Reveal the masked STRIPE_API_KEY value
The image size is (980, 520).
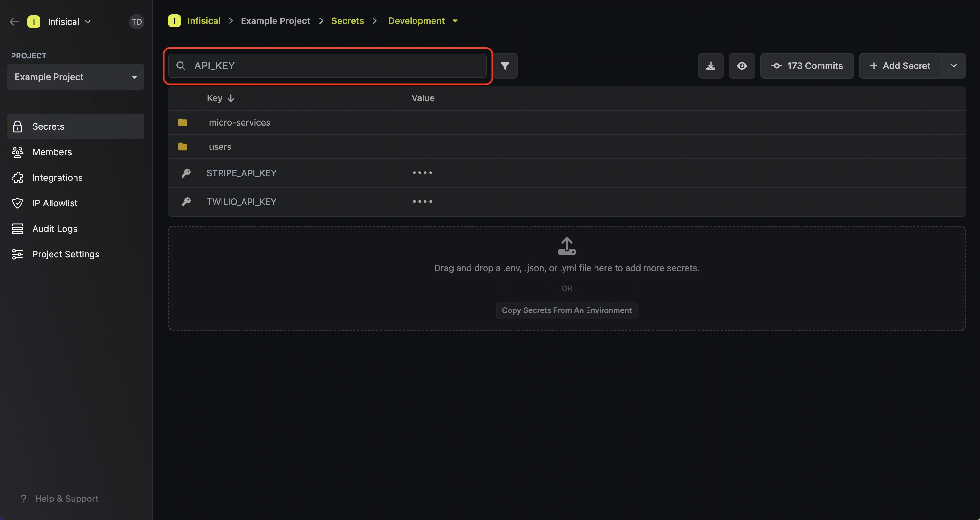pyautogui.click(x=422, y=173)
